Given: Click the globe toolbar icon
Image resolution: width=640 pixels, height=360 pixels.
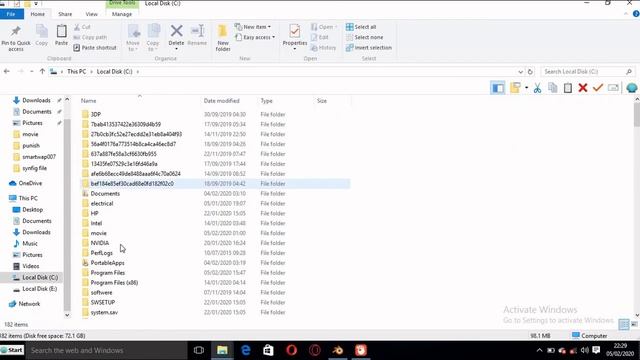Looking at the screenshot, I should pyautogui.click(x=632, y=88).
